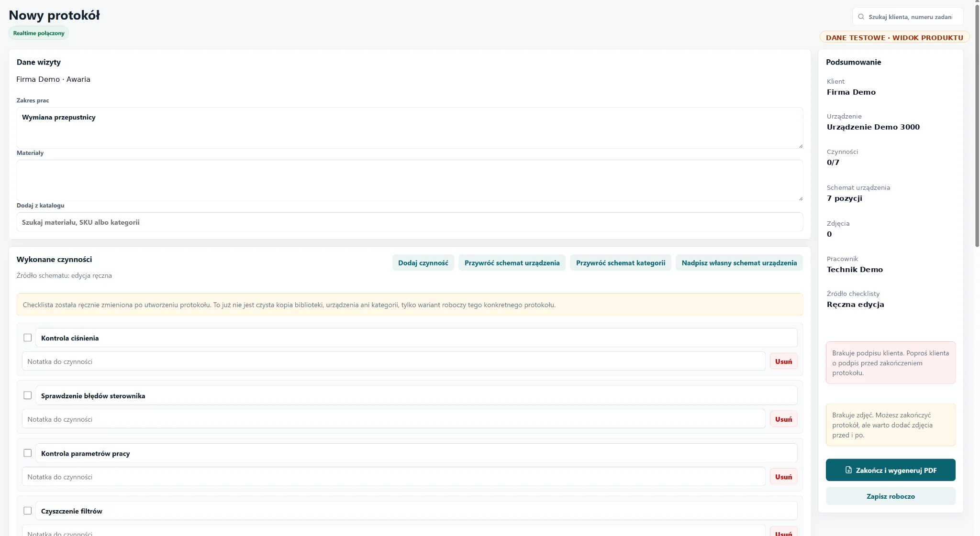The image size is (980, 536).
Task: Click note field under Sprawdzenie błędów sterownika
Action: tap(393, 419)
